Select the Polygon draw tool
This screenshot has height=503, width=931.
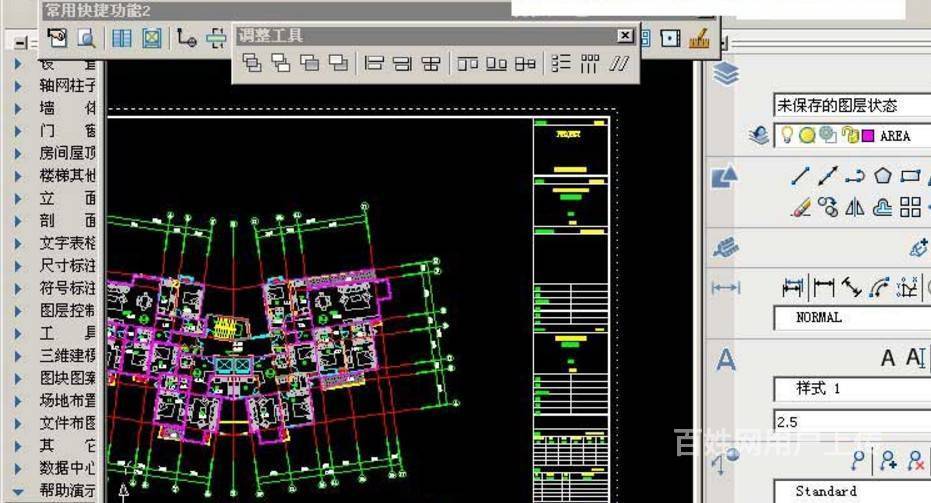click(882, 176)
